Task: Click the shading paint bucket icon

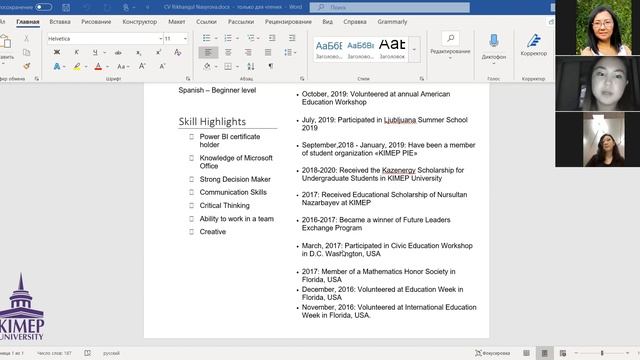Action: pos(207,66)
